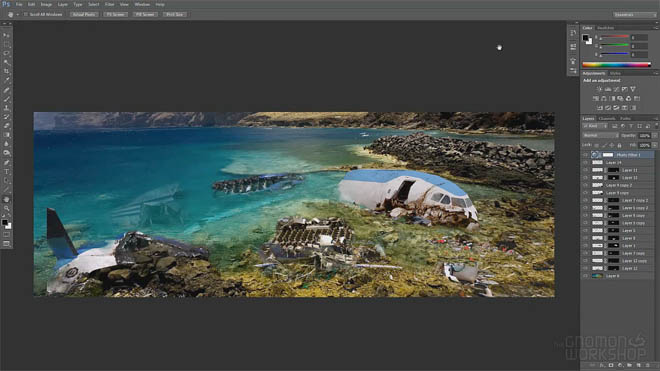The height and width of the screenshot is (371, 660).
Task: Add a Curves adjustment
Action: coord(616,89)
